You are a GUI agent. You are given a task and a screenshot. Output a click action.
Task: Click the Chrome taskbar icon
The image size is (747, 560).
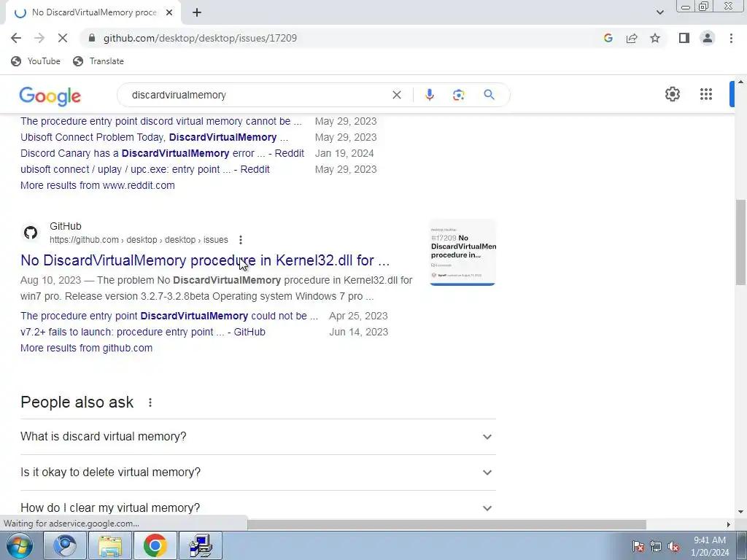coord(155,545)
